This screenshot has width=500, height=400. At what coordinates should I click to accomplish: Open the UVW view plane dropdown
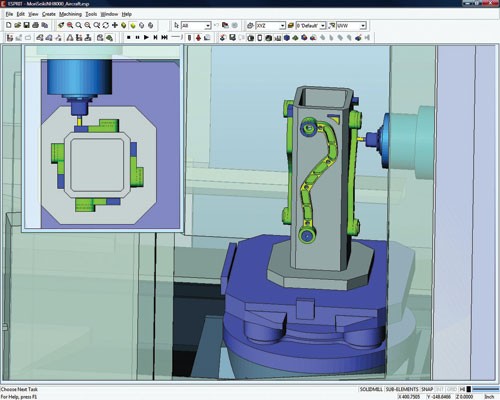(351, 26)
